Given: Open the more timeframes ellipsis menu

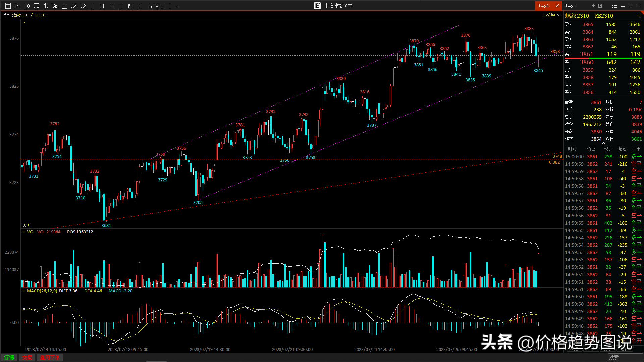Looking at the screenshot, I should coord(177,6).
